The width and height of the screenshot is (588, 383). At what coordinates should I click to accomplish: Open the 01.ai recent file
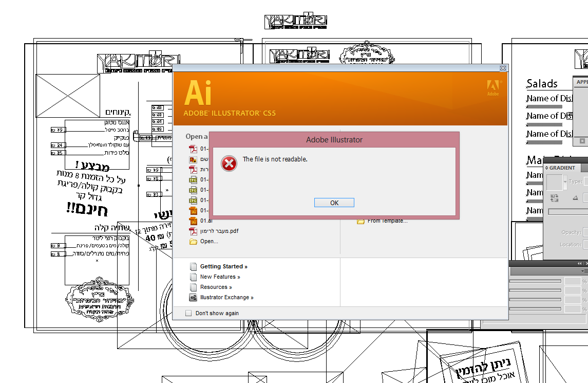click(206, 221)
